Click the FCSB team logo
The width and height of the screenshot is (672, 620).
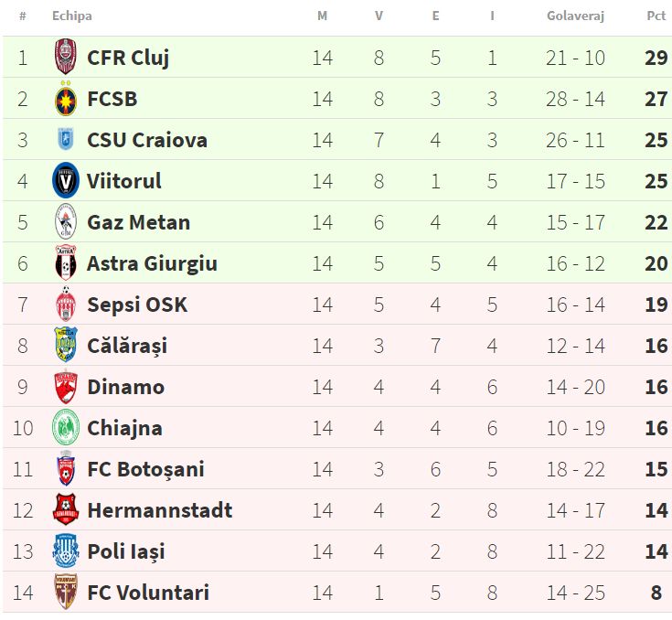coord(66,99)
